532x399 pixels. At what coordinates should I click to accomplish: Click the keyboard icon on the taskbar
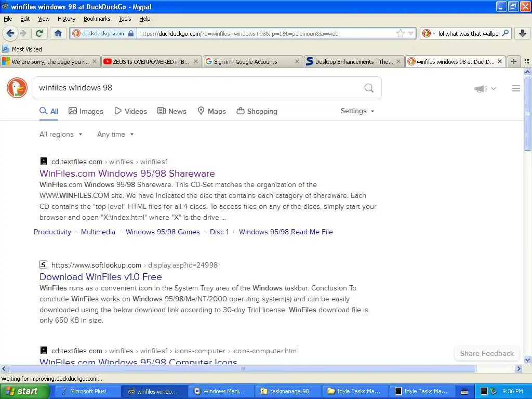click(464, 392)
